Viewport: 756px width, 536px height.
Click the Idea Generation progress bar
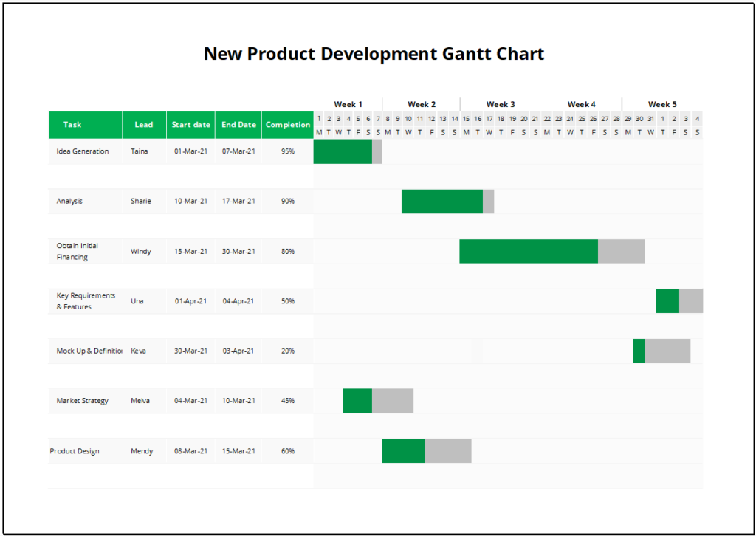342,151
